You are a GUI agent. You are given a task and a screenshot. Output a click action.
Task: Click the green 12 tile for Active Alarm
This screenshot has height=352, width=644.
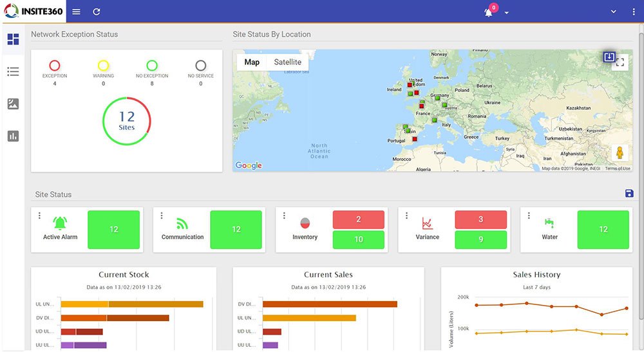pos(114,230)
